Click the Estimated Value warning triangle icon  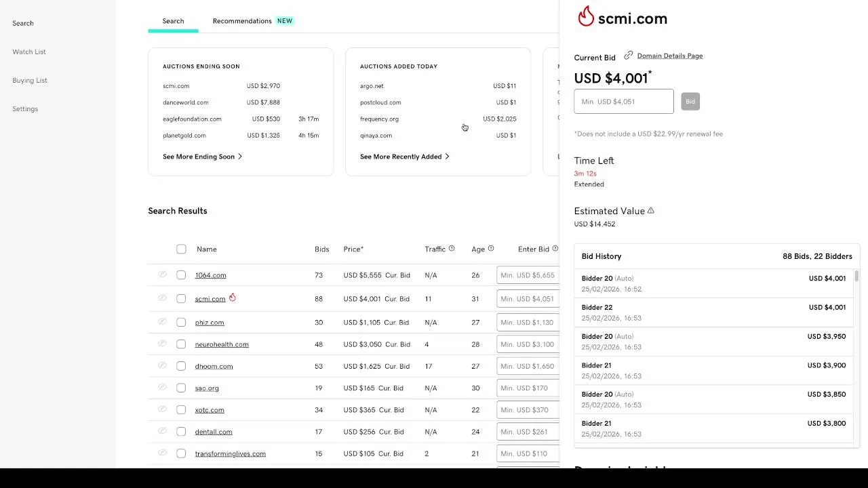[x=651, y=211]
